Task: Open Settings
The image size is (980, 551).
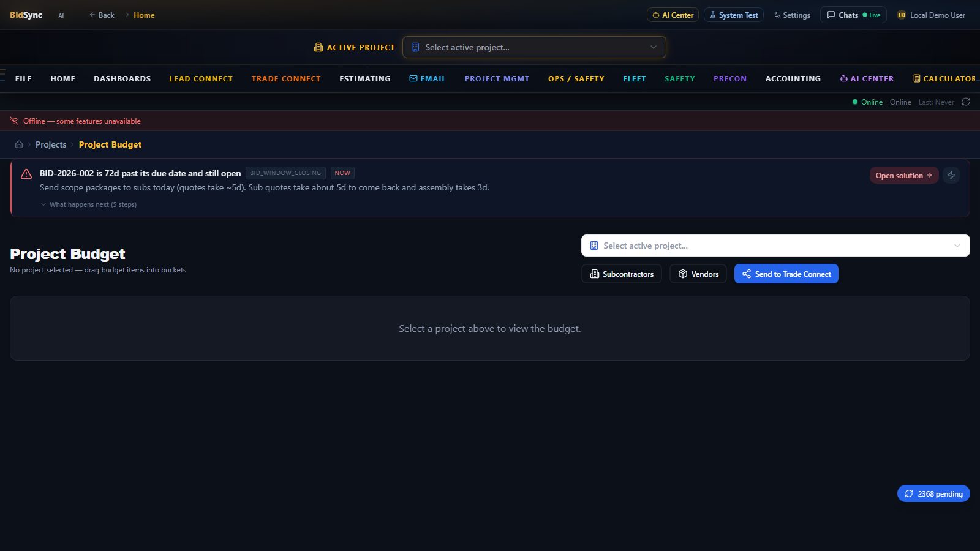Action: (x=791, y=15)
